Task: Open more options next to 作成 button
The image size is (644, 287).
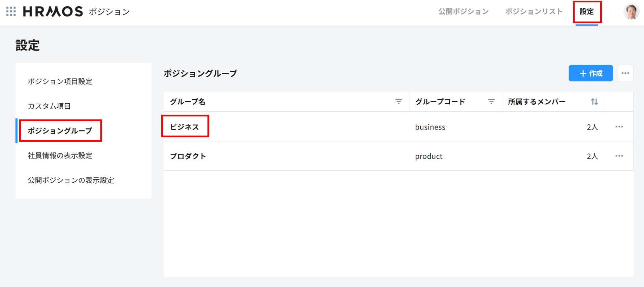Action: (625, 73)
